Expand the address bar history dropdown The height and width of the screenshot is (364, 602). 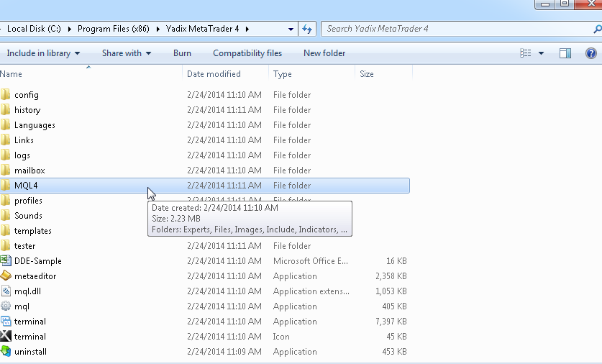tap(291, 29)
